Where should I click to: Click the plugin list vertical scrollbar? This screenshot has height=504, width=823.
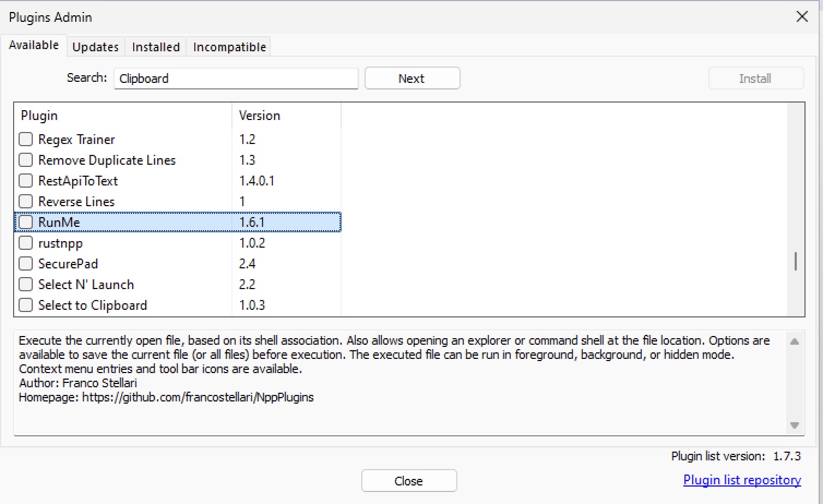tap(795, 261)
